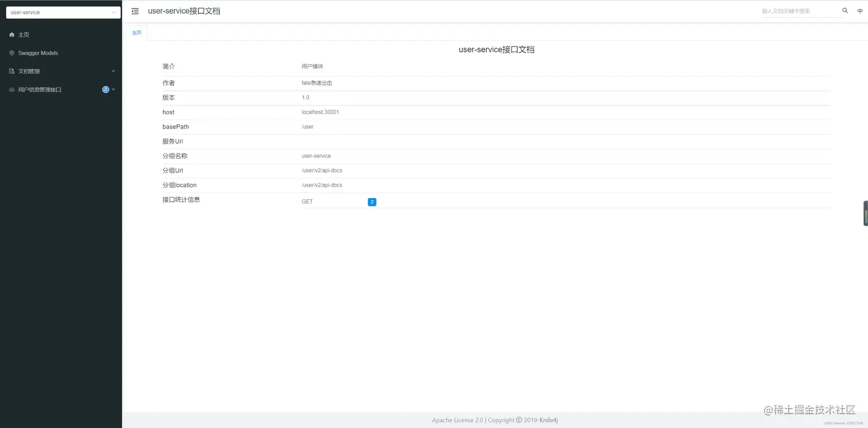Click the Swagger Models sidebar icon

pos(12,53)
